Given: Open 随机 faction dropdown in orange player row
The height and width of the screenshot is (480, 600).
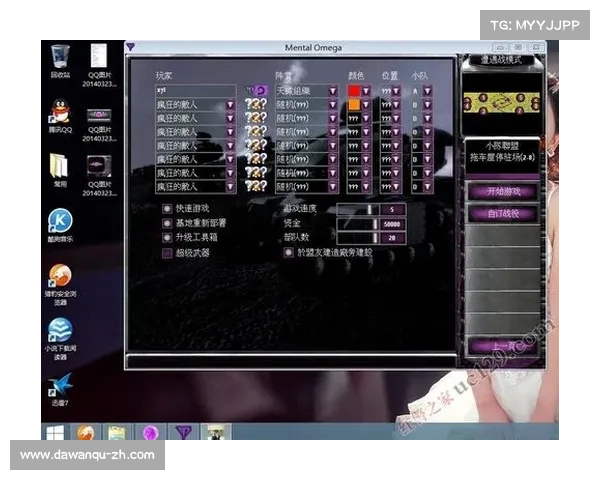Looking at the screenshot, I should [333, 104].
